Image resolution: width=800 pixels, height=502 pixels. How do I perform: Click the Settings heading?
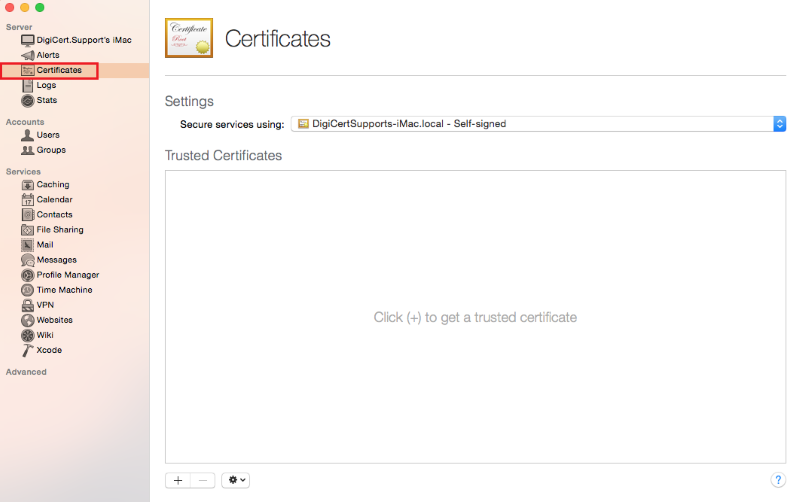pos(189,101)
